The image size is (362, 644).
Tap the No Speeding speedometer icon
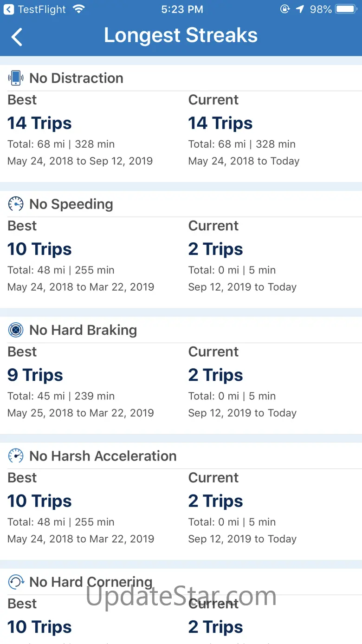pyautogui.click(x=16, y=204)
